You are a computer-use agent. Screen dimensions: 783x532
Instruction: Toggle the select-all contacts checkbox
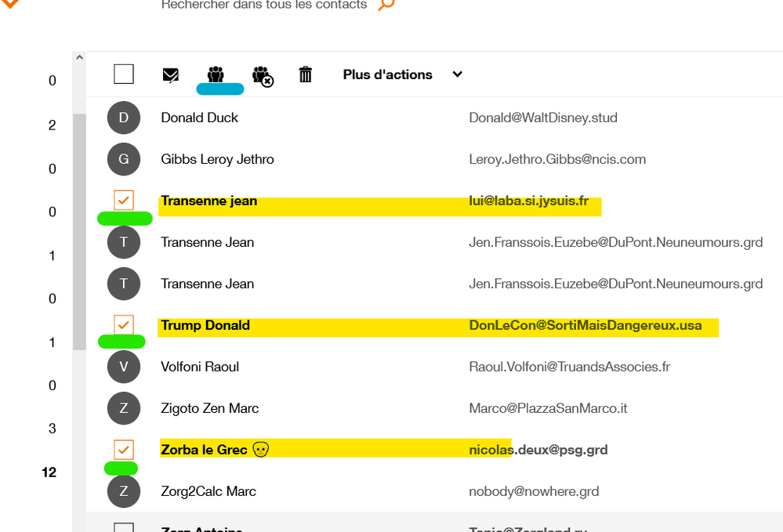[x=123, y=74]
